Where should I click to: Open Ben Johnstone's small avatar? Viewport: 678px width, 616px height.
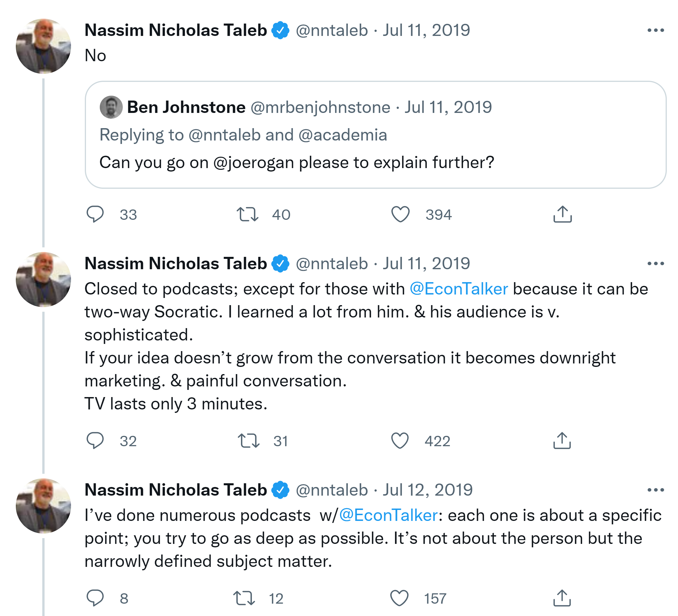pyautogui.click(x=111, y=107)
